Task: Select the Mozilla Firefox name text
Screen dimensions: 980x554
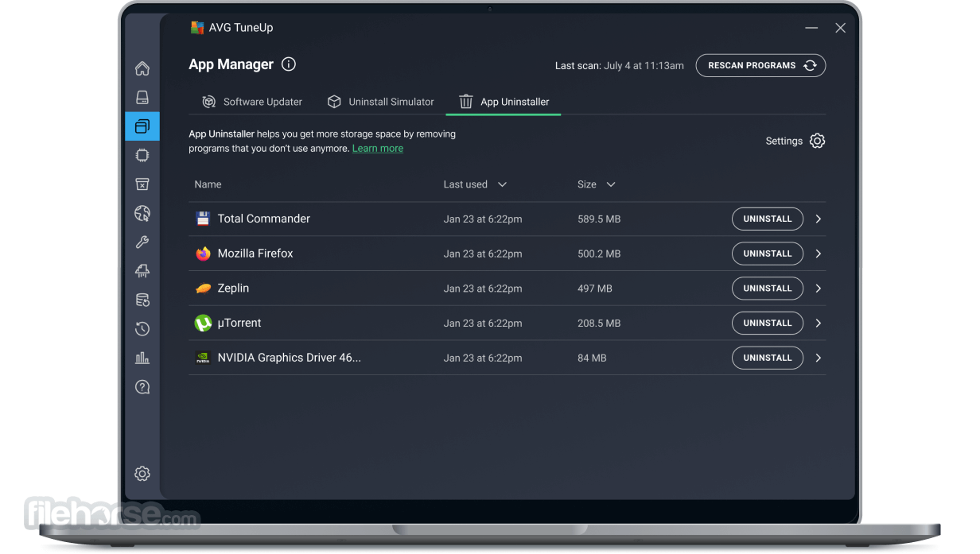Action: (255, 254)
